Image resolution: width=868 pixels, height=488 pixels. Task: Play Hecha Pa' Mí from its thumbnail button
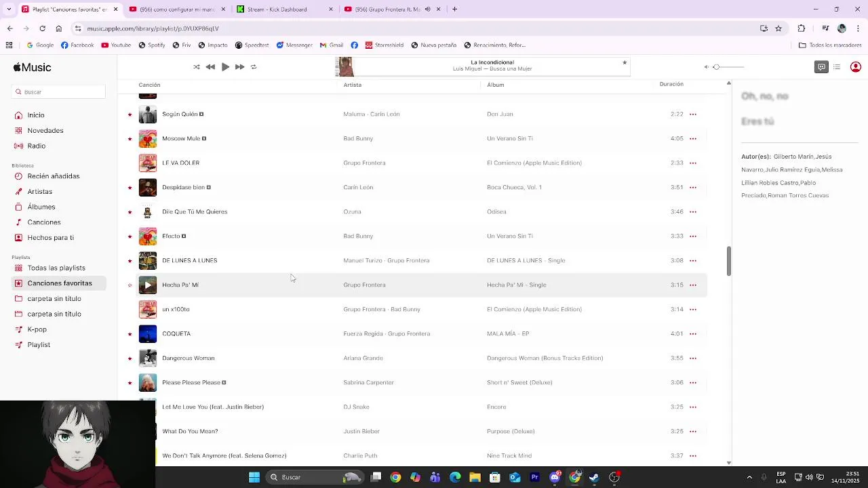point(148,285)
